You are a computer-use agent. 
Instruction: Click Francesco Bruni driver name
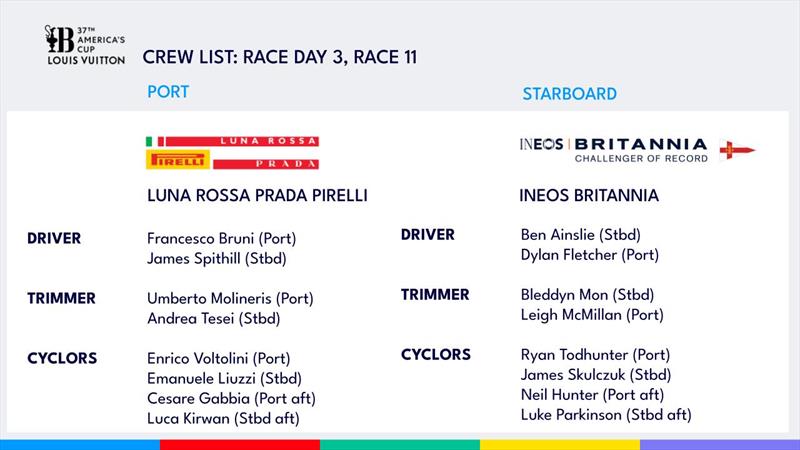(221, 239)
